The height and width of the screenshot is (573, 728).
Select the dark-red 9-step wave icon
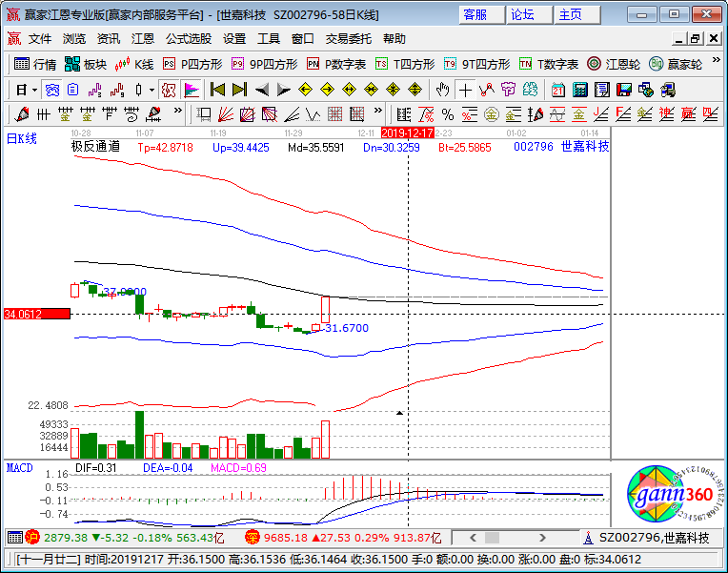[x=116, y=90]
